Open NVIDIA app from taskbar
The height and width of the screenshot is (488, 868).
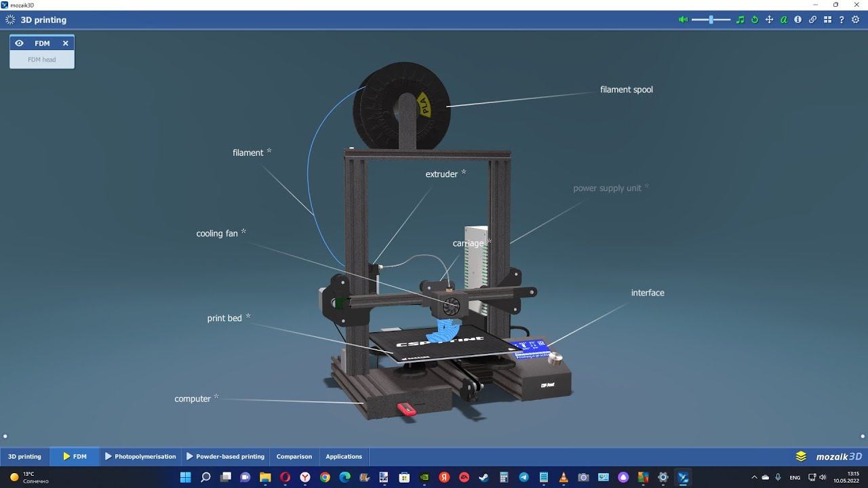click(425, 477)
